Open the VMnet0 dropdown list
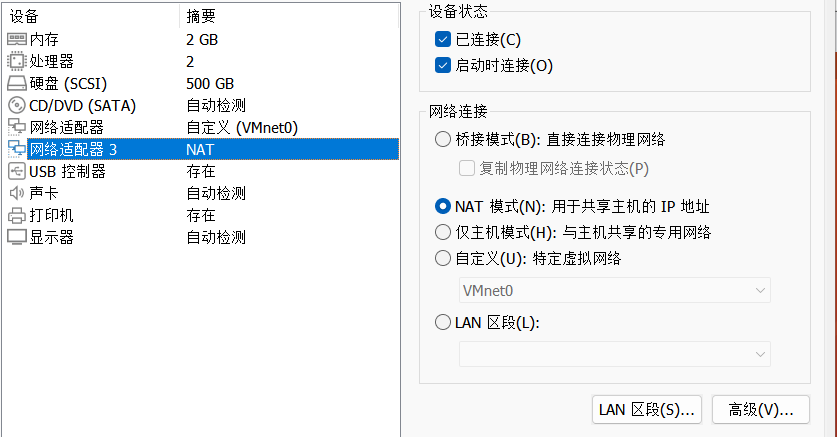The width and height of the screenshot is (837, 437). (614, 290)
